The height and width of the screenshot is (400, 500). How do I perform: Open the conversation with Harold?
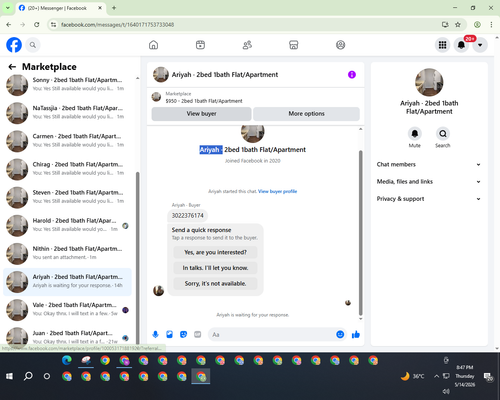click(67, 225)
